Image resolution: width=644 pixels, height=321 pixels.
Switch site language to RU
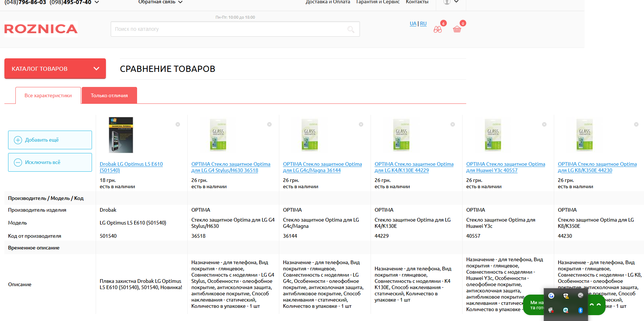423,23
